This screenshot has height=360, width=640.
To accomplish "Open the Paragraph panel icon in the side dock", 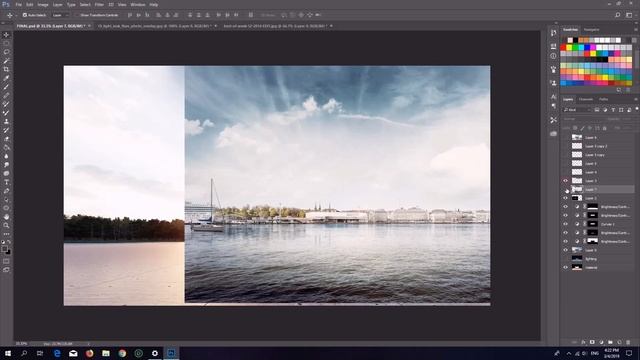I will click(553, 106).
